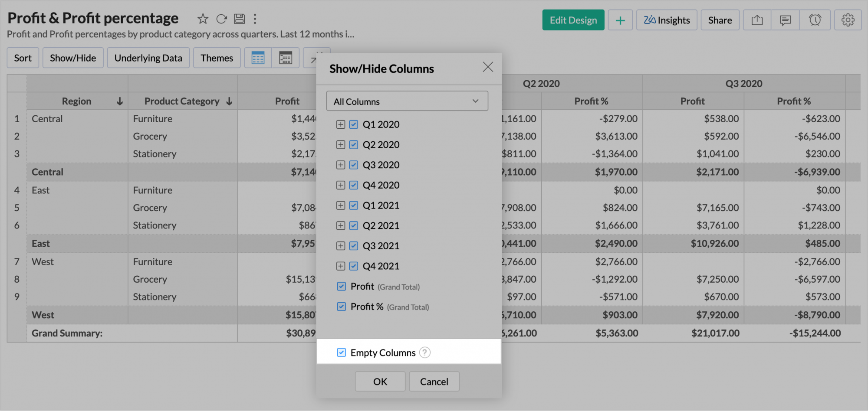This screenshot has height=411, width=868.
Task: Refresh the report data
Action: coord(221,19)
